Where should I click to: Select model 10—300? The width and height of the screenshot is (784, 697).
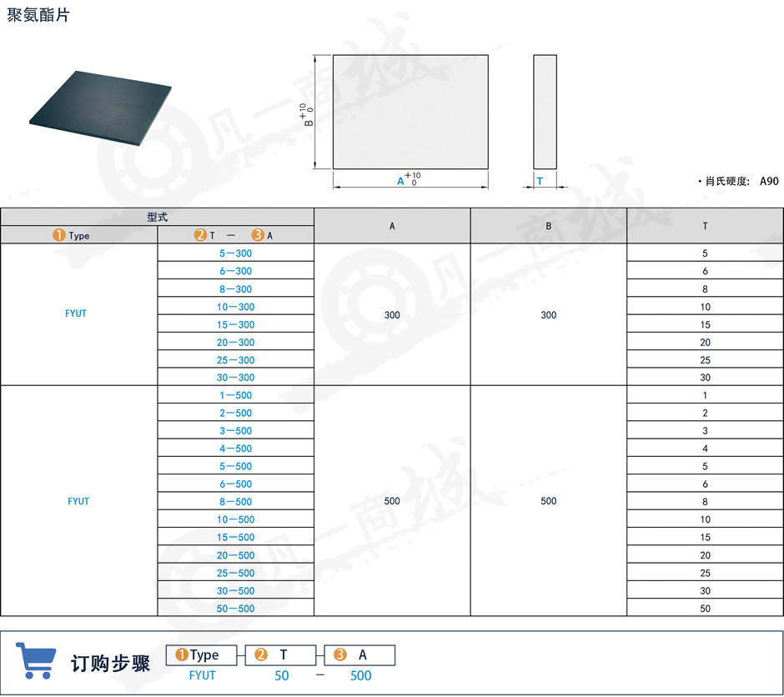point(235,306)
